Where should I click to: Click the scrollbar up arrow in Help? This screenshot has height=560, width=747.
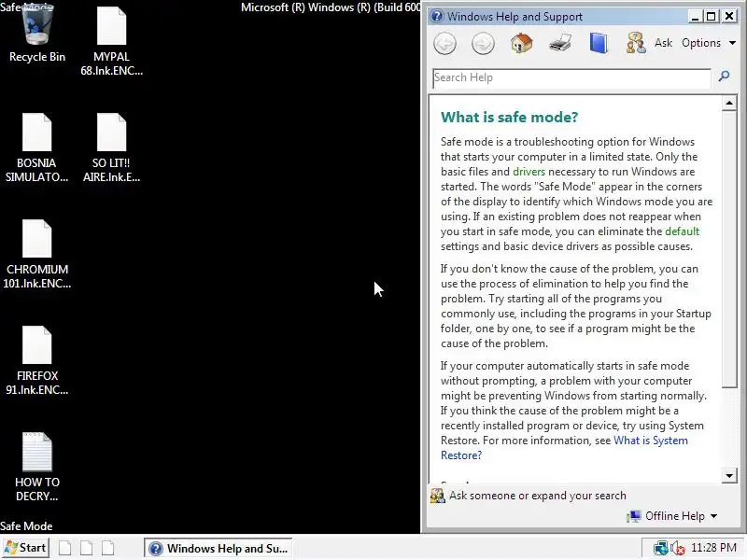tap(729, 103)
